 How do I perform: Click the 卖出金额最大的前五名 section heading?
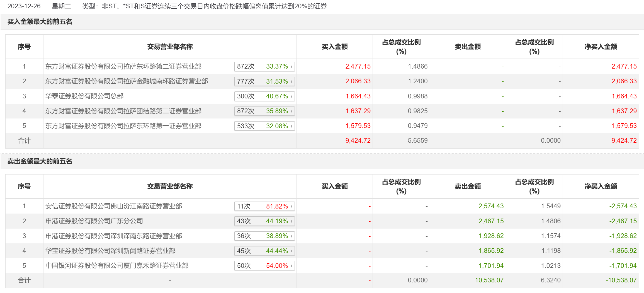(x=40, y=161)
